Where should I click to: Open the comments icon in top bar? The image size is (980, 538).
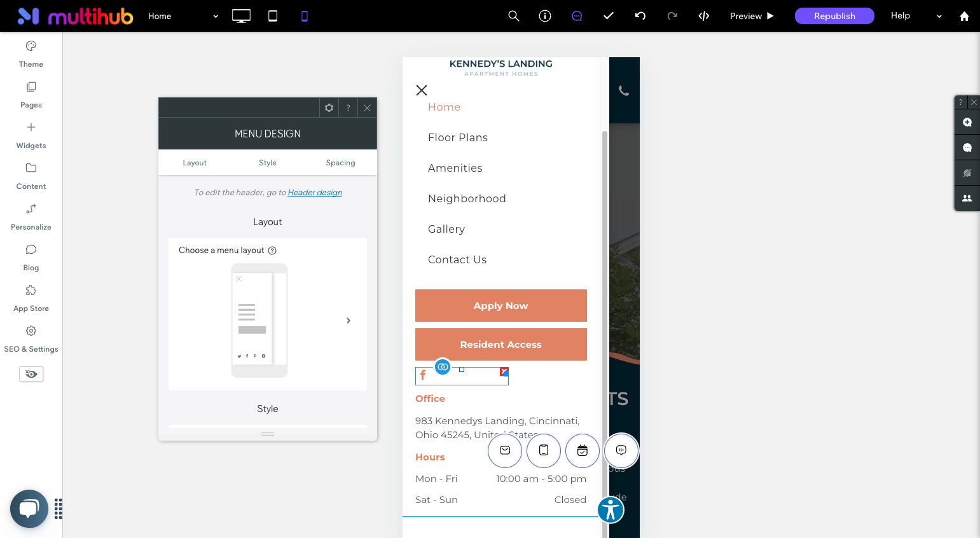[577, 16]
